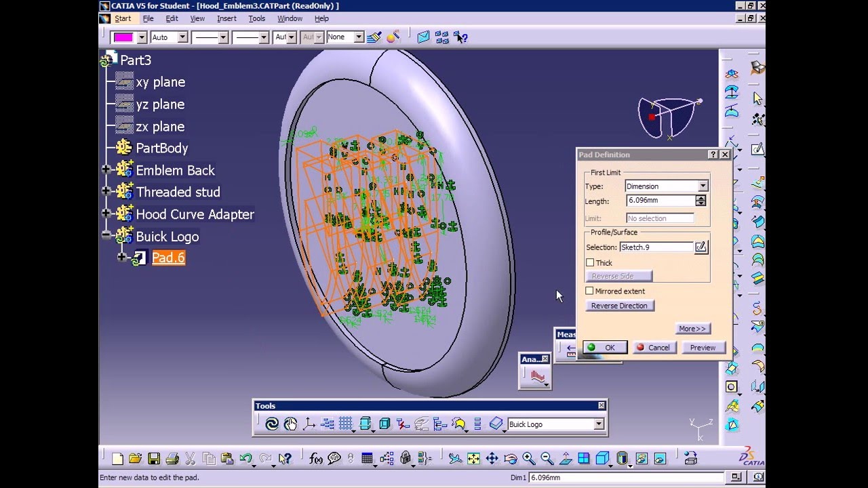The image size is (868, 488).
Task: Click the Multi-view quad window icon
Action: 583,459
